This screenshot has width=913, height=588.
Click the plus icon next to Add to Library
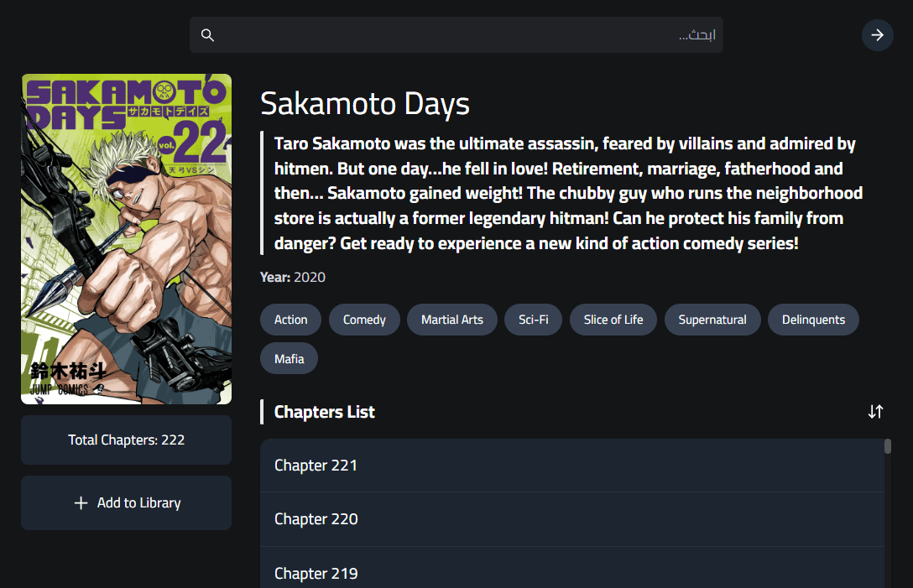point(80,502)
